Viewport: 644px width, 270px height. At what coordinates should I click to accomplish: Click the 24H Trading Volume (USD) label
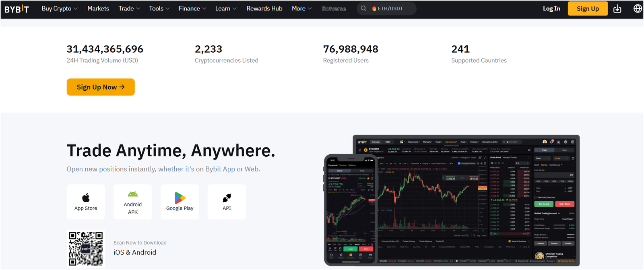(102, 60)
